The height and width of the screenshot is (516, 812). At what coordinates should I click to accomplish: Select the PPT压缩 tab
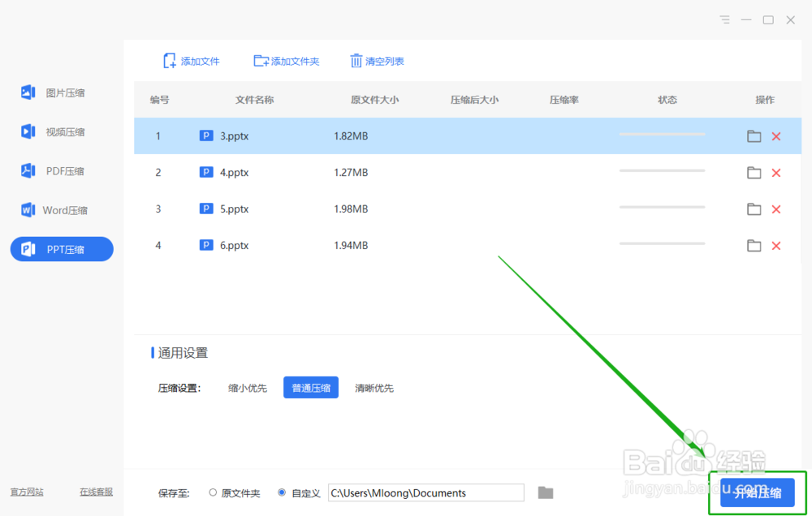[x=62, y=249]
